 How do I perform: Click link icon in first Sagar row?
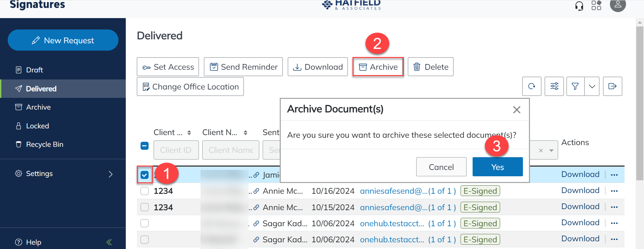[x=256, y=224]
